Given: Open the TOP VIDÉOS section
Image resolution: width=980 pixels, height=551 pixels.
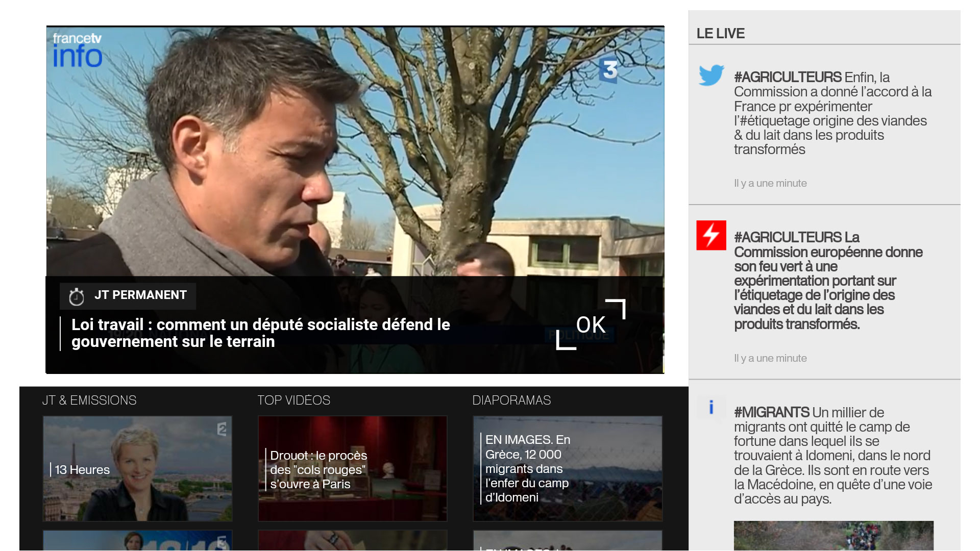Looking at the screenshot, I should coord(293,400).
